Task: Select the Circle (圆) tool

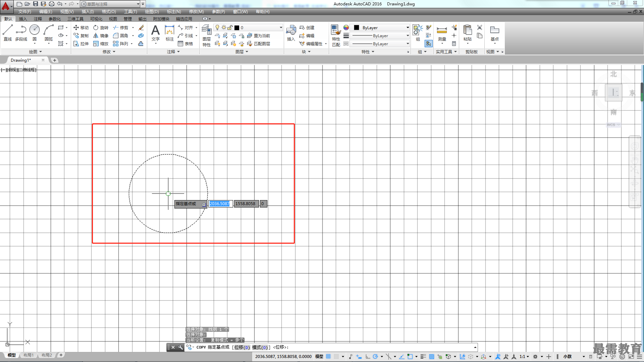Action: (x=35, y=33)
